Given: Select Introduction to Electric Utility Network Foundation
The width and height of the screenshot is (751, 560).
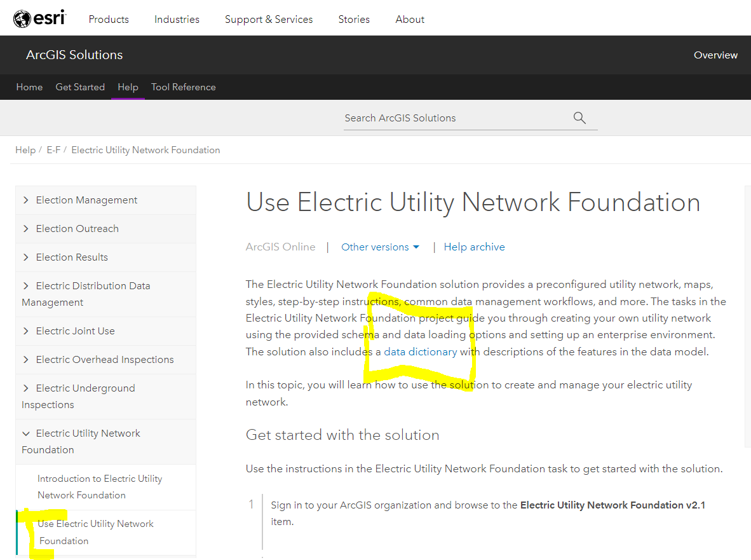Looking at the screenshot, I should click(x=98, y=486).
